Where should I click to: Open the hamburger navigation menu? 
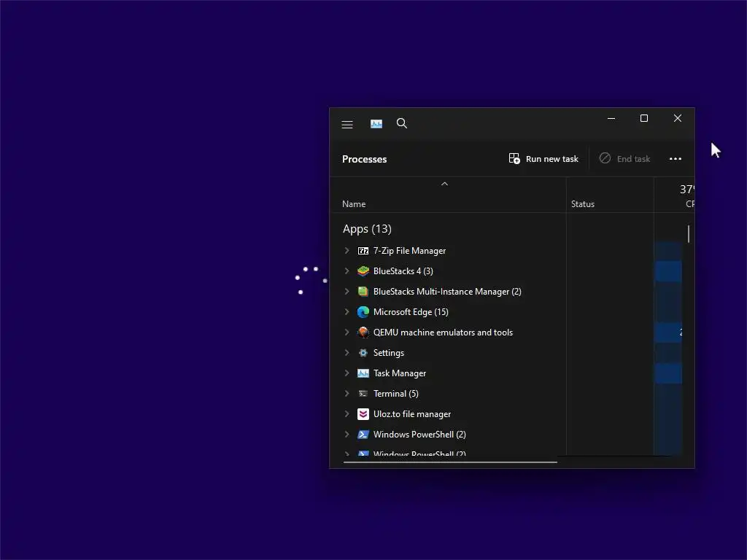pos(347,124)
